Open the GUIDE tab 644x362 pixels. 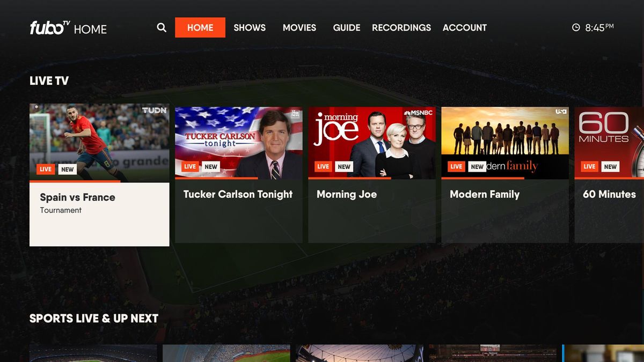347,27
